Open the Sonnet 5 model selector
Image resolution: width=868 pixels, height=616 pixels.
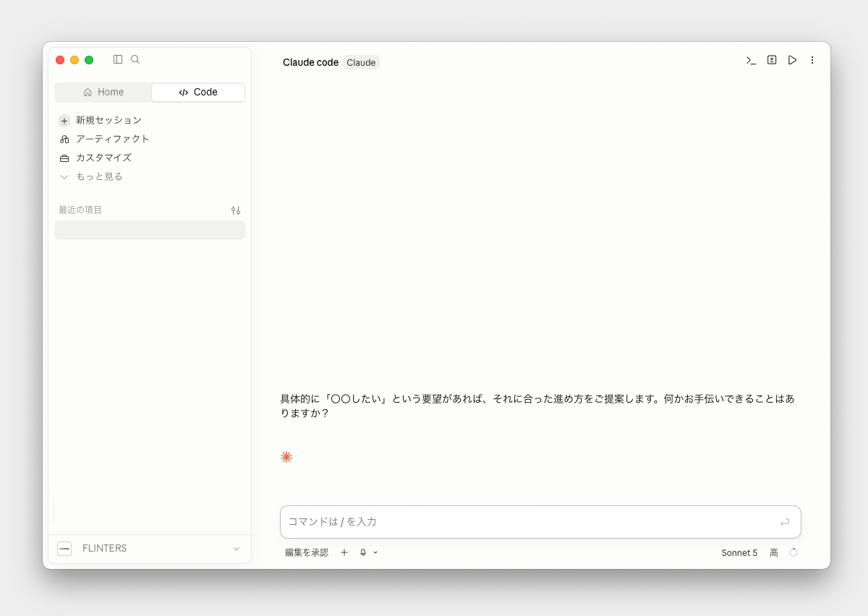[x=739, y=552]
